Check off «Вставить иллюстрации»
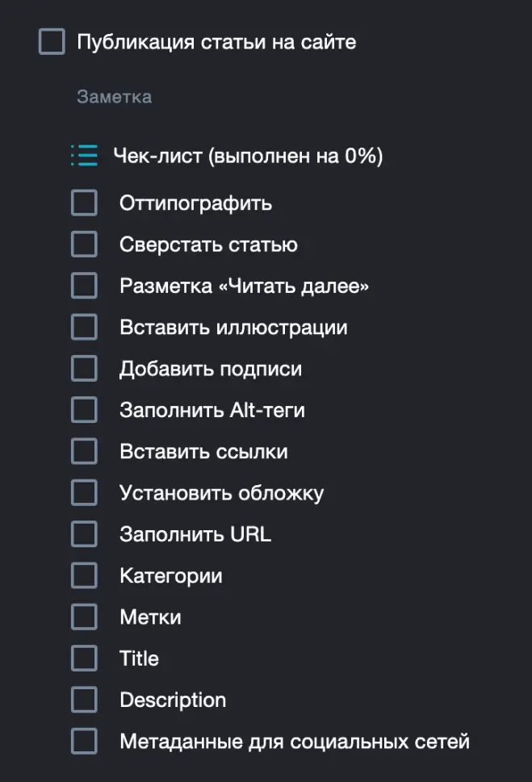This screenshot has width=532, height=782. tap(83, 326)
